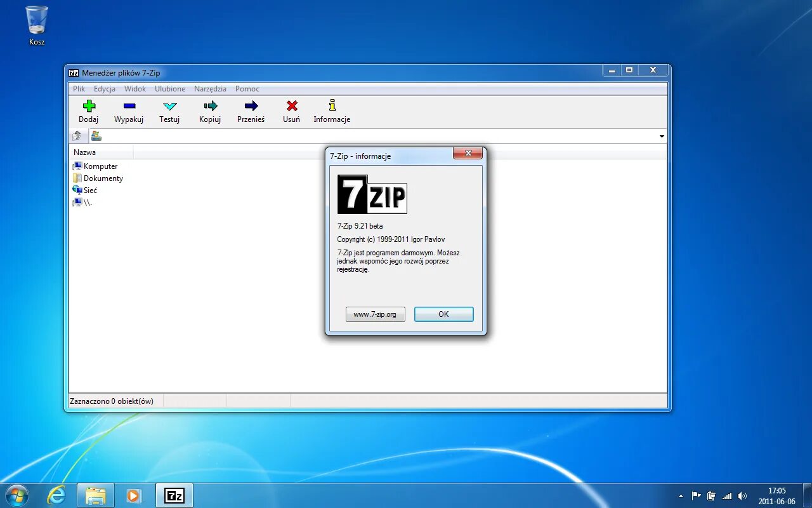Open the Edycja menu
Image resolution: width=812 pixels, height=508 pixels.
point(105,89)
